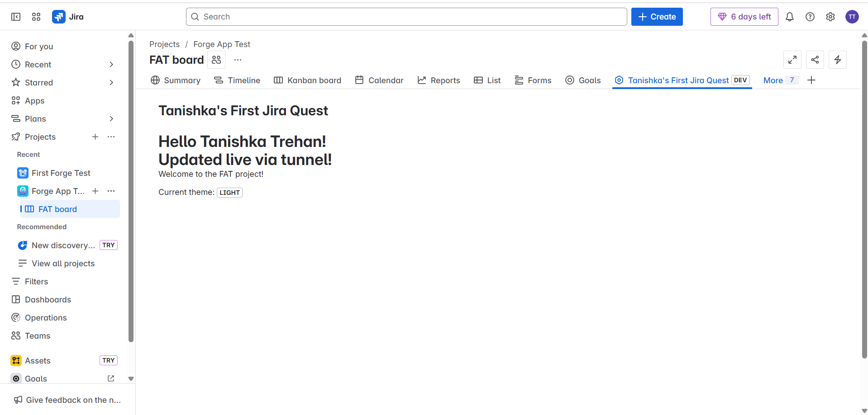Image resolution: width=868 pixels, height=415 pixels.
Task: Select Tanishka's First Jira Quest tab
Action: click(x=682, y=80)
